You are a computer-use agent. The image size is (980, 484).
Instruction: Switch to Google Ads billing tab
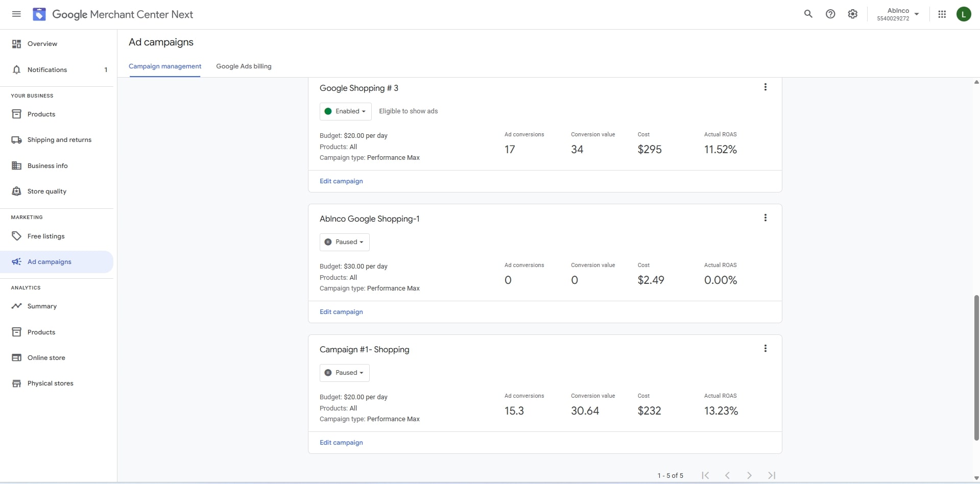click(x=244, y=66)
